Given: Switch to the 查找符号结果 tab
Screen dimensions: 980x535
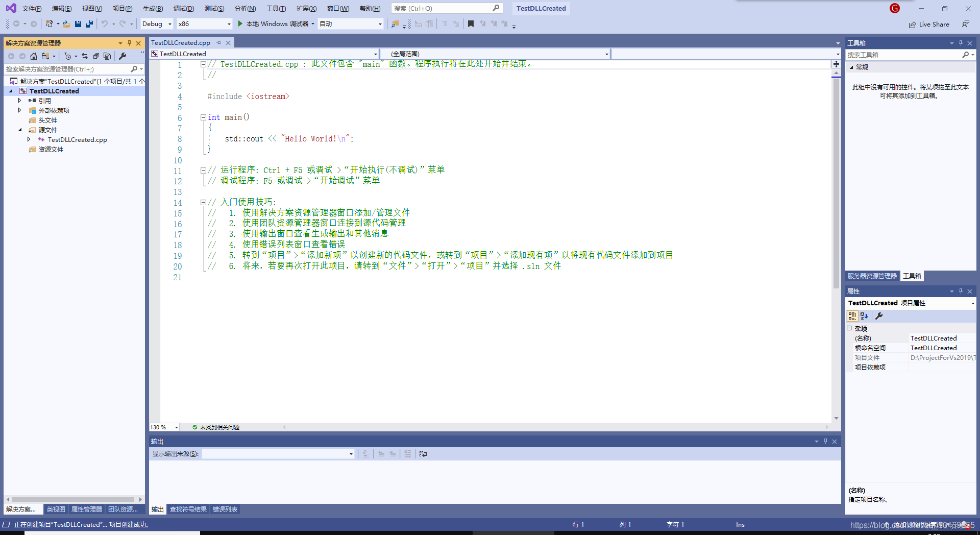Looking at the screenshot, I should pyautogui.click(x=188, y=509).
